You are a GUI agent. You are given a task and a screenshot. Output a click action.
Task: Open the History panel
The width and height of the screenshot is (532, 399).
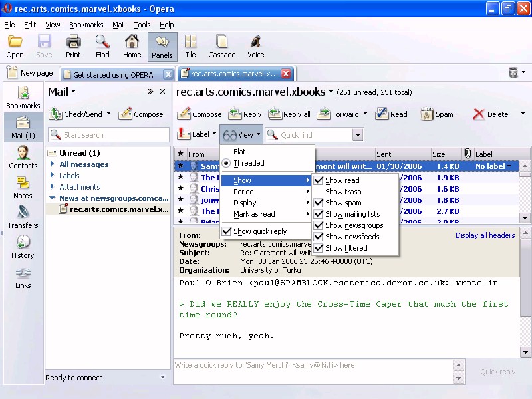pos(23,247)
